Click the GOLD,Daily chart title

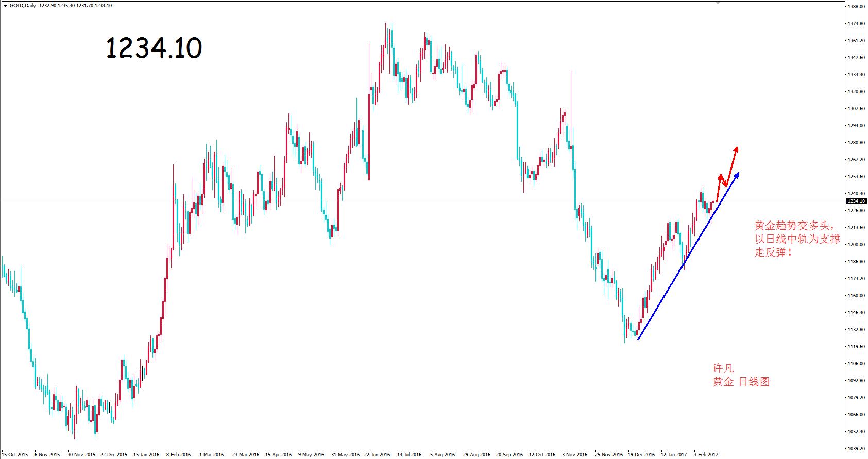coord(22,6)
